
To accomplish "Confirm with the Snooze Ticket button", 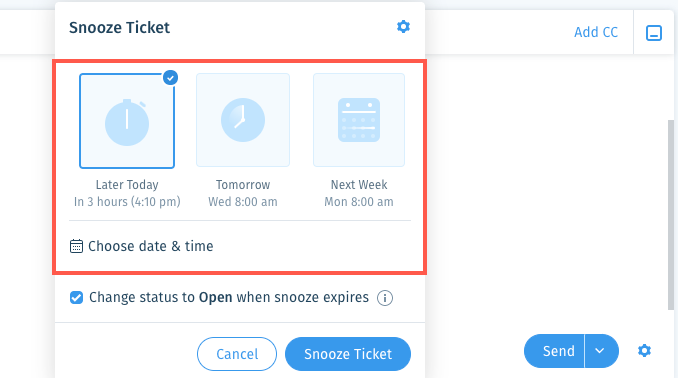I will pyautogui.click(x=348, y=354).
